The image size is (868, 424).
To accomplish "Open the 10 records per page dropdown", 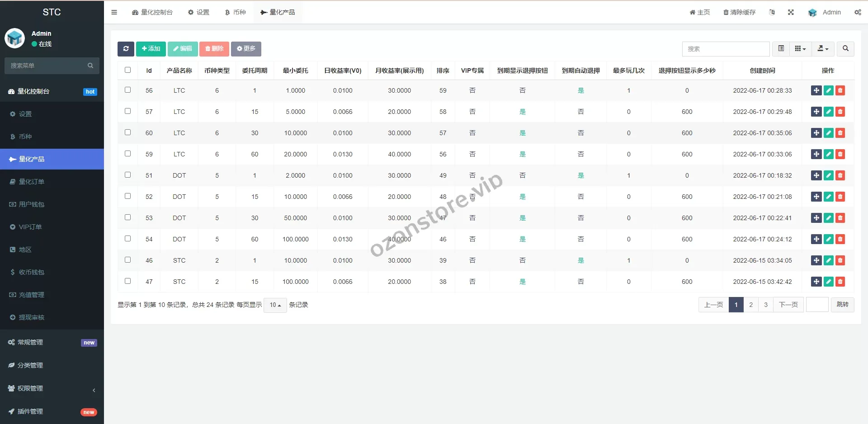I will pos(275,305).
